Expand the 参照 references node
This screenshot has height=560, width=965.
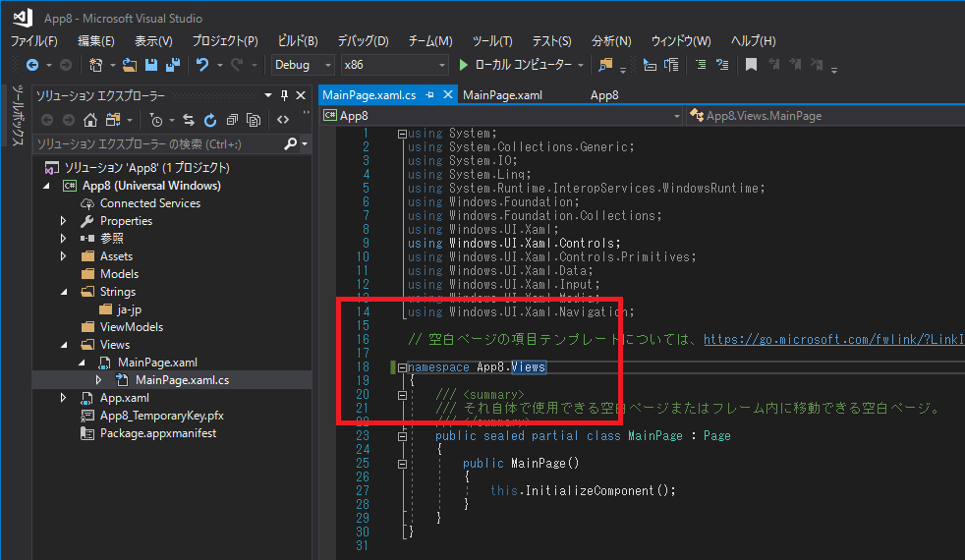[x=64, y=238]
